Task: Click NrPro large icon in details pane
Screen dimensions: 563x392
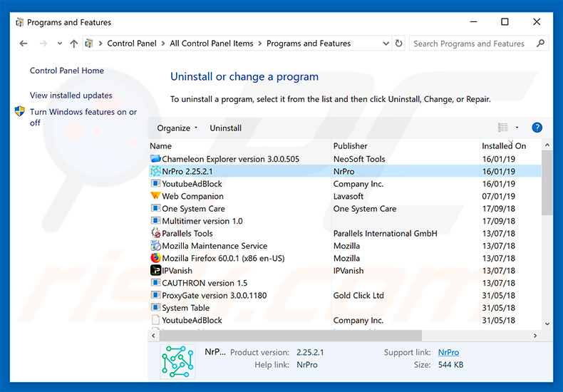Action: pyautogui.click(x=177, y=361)
